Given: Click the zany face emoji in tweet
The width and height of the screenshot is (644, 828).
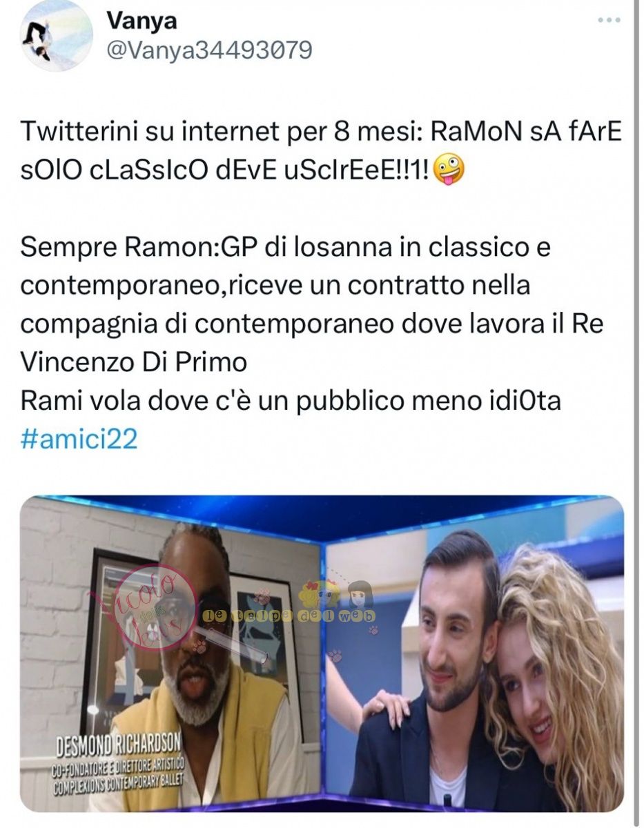Looking at the screenshot, I should click(x=449, y=170).
